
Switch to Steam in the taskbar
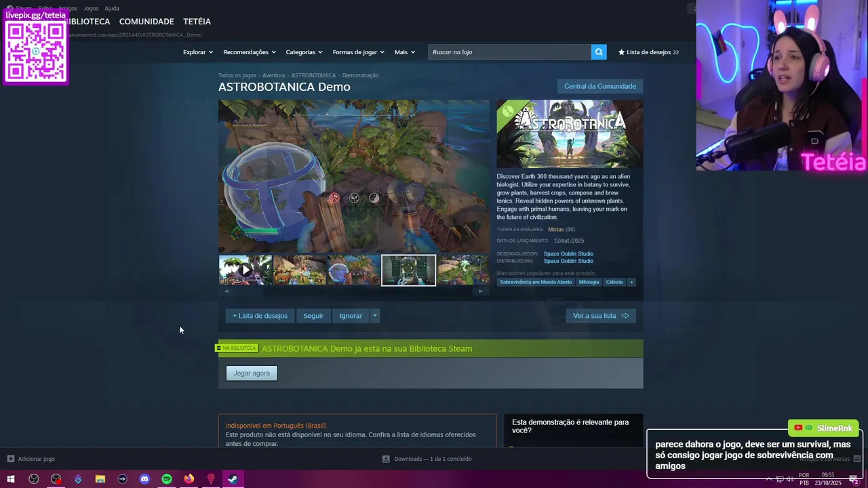point(233,479)
